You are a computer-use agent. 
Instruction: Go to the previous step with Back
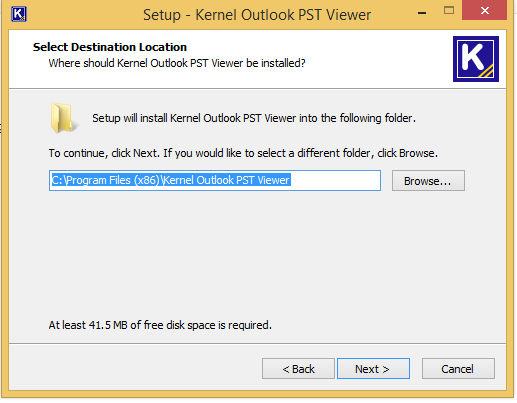pos(298,369)
